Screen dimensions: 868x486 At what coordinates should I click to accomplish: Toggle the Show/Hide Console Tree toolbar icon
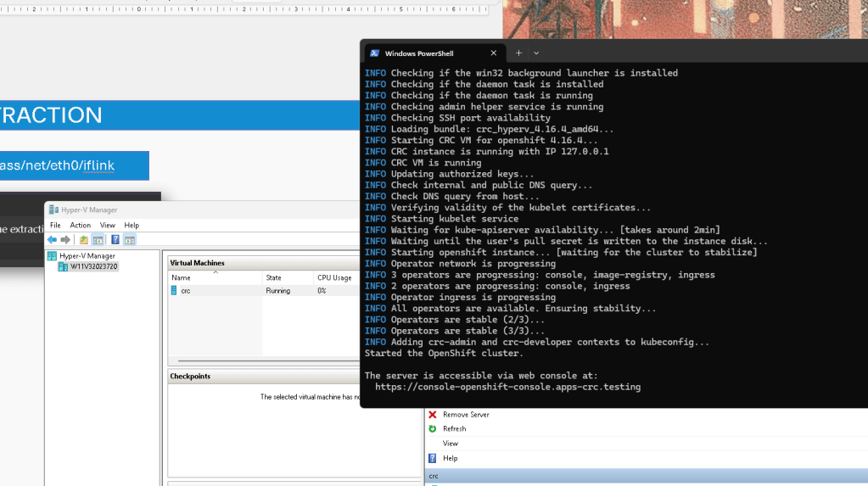(x=98, y=240)
